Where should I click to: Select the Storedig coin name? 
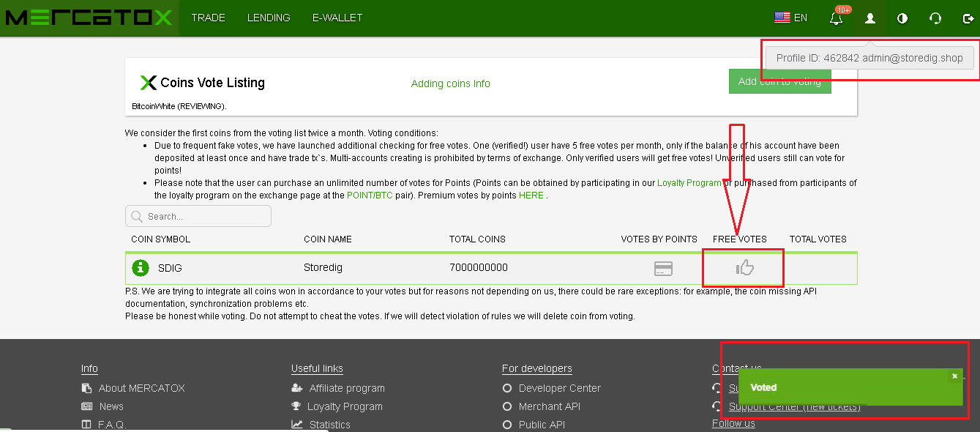[x=323, y=268]
